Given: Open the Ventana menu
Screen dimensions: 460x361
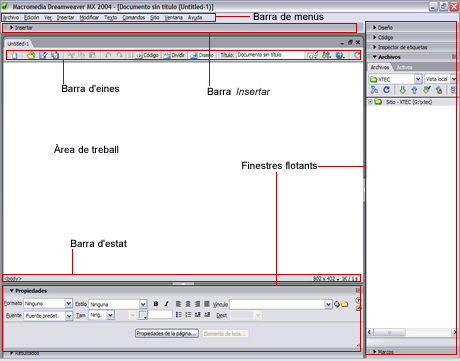Looking at the screenshot, I should (x=173, y=17).
